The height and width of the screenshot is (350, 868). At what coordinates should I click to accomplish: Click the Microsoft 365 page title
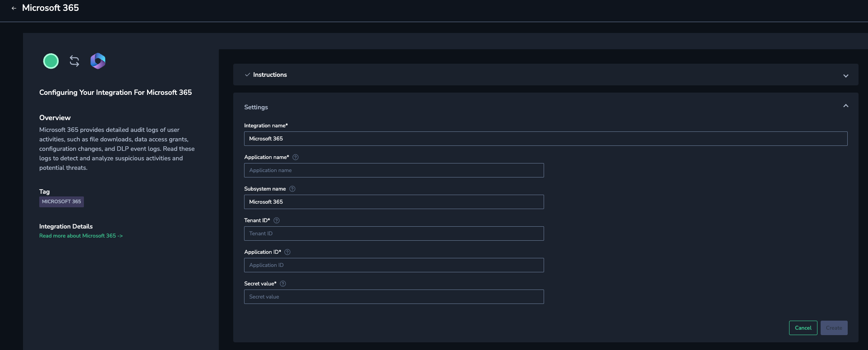[x=51, y=8]
